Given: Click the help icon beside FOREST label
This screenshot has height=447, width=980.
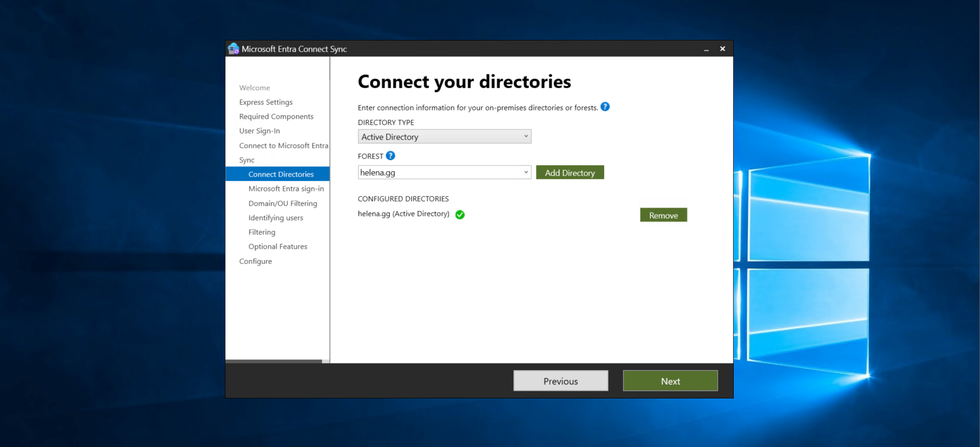Looking at the screenshot, I should point(390,156).
